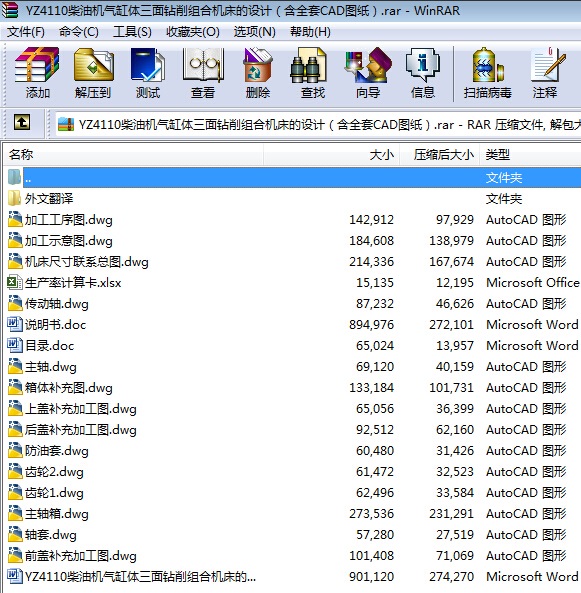Select file 箱体补充图.dwg
581x593 pixels.
[68, 388]
